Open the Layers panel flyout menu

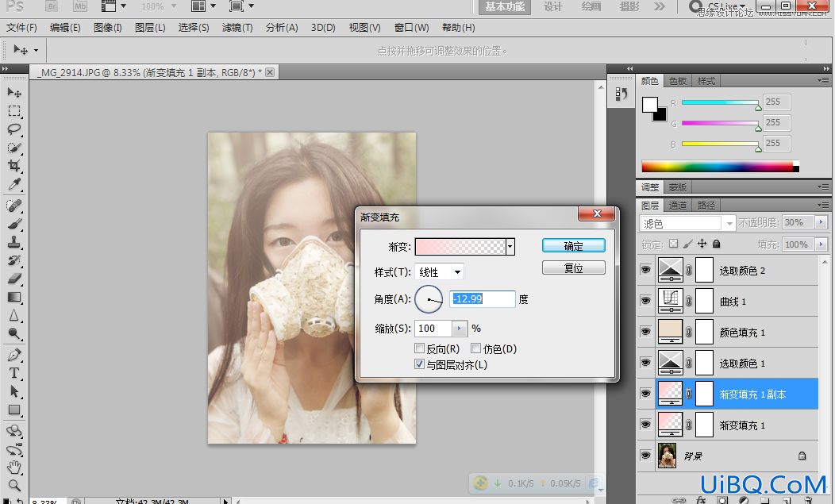(x=823, y=205)
